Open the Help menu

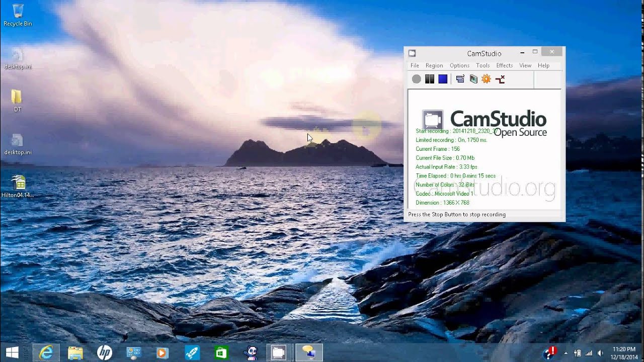(x=543, y=65)
